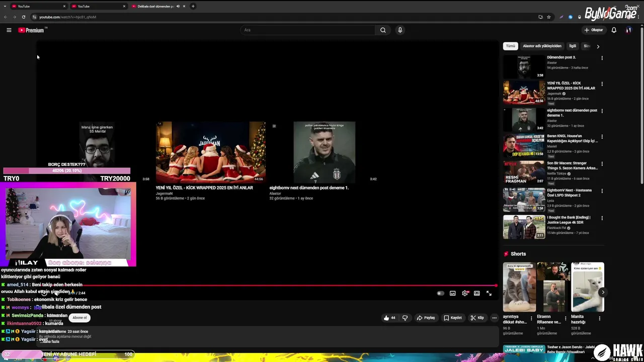The height and width of the screenshot is (362, 644).
Task: Open the Jagerman Kick Wrapped end-screen video
Action: click(x=210, y=152)
